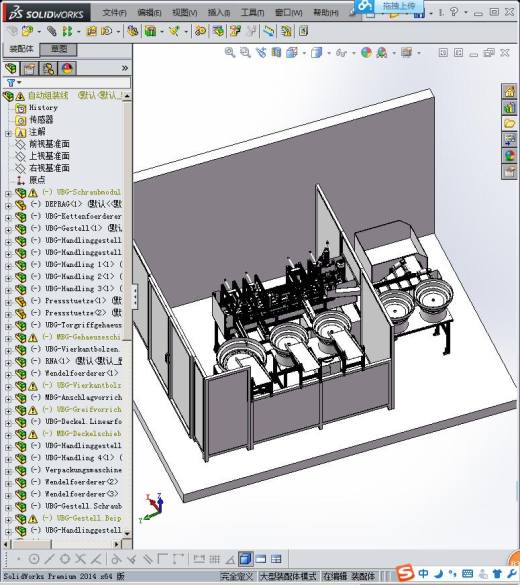The height and width of the screenshot is (585, 520).
Task: Toggle Hide/Show Items glasses icon
Action: pyautogui.click(x=341, y=53)
